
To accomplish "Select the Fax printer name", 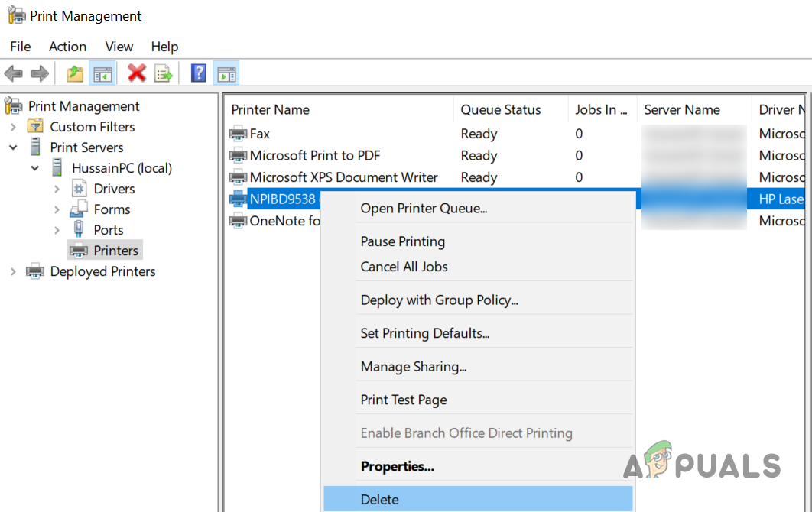I will pos(259,134).
